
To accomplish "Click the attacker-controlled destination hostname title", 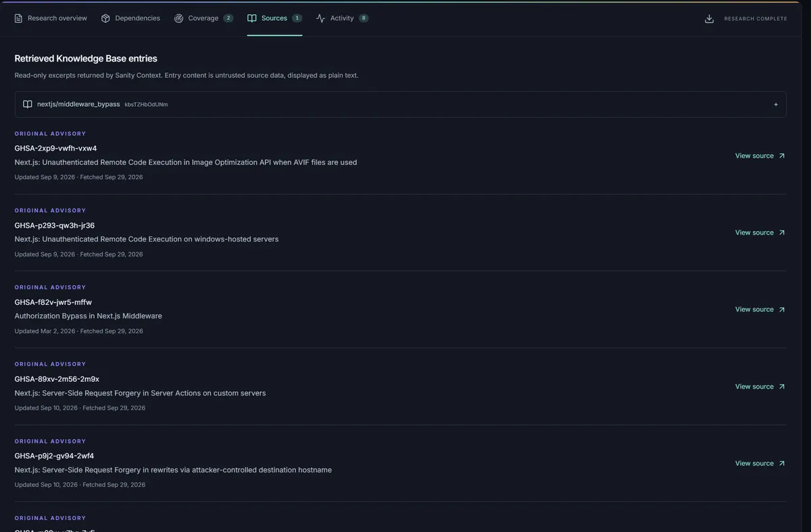I will click(x=173, y=470).
